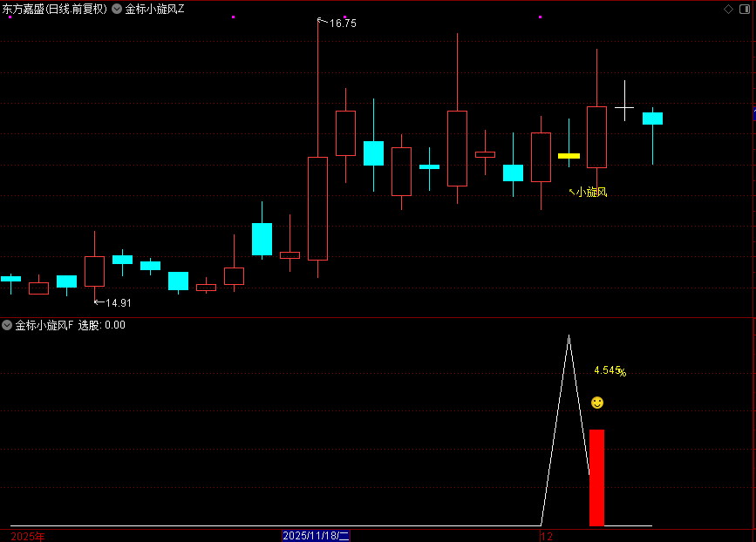Viewport: 756px width, 542px height.
Task: Click the 16.75 high price marker
Action: point(342,24)
